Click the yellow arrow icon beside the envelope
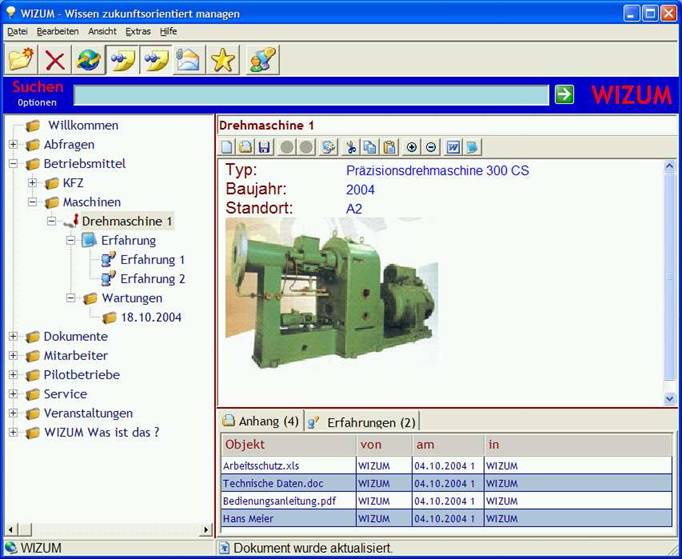 (156, 60)
